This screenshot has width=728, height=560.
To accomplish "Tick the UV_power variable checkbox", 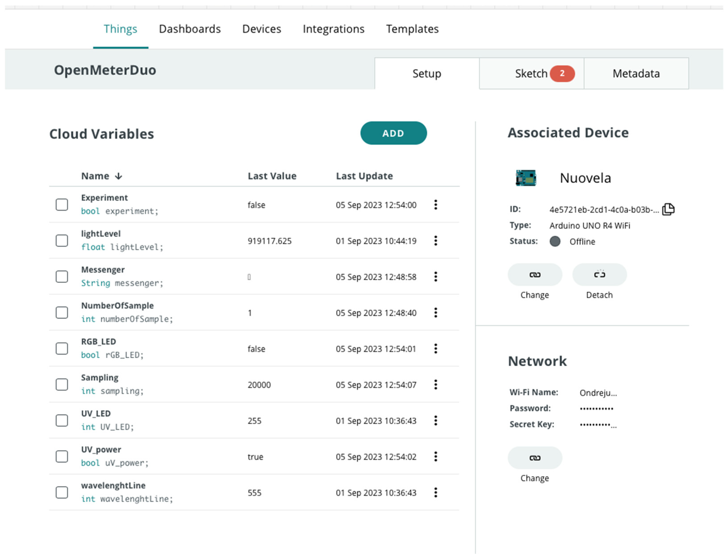I will tap(62, 456).
